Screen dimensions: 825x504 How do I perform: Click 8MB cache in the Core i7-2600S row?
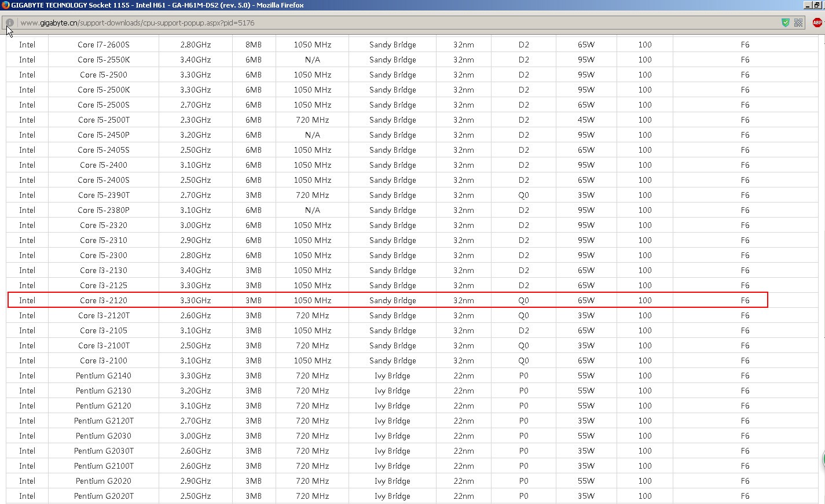coord(254,45)
